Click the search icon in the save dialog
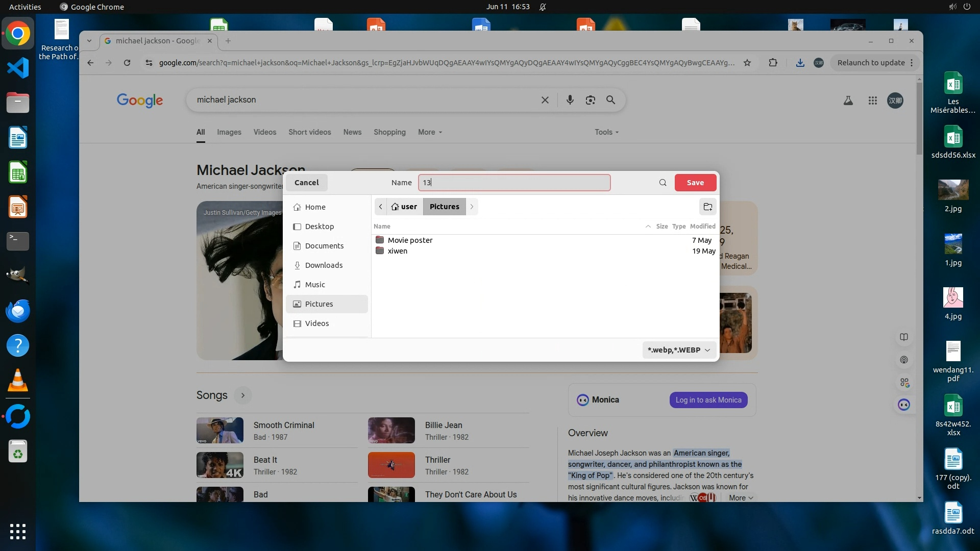The image size is (980, 551). pos(663,183)
